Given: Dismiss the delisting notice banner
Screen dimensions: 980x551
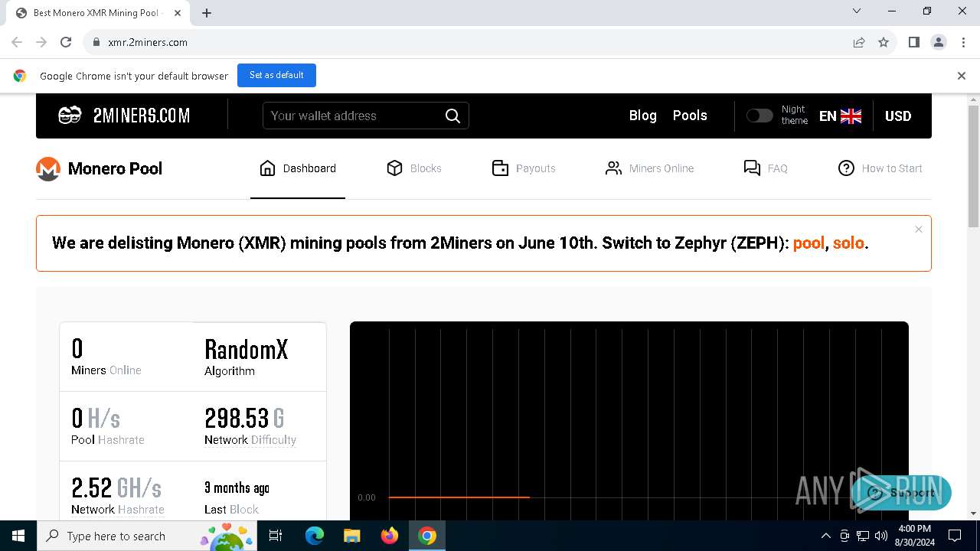Looking at the screenshot, I should (919, 230).
